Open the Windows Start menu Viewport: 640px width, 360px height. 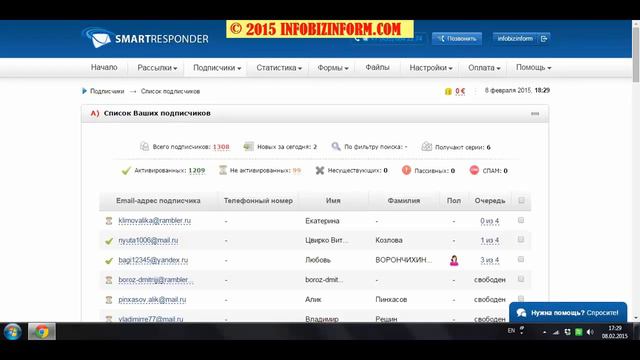click(x=13, y=331)
